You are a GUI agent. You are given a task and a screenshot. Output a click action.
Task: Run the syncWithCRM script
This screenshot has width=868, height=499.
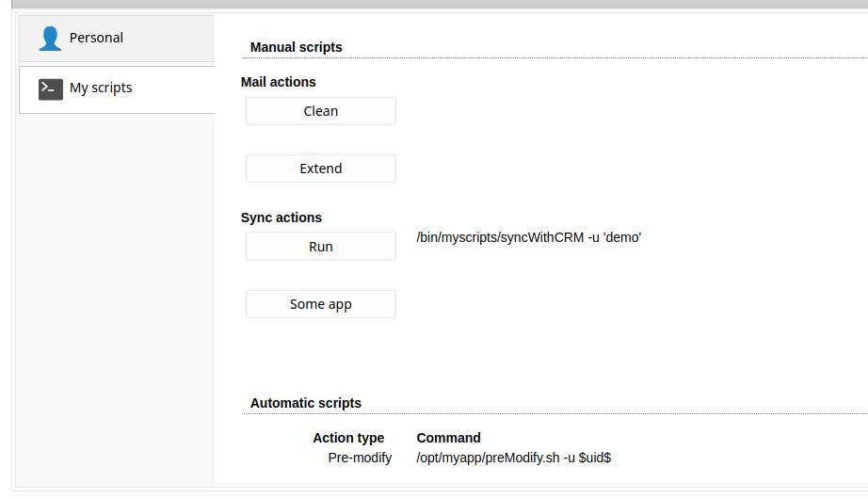point(320,247)
